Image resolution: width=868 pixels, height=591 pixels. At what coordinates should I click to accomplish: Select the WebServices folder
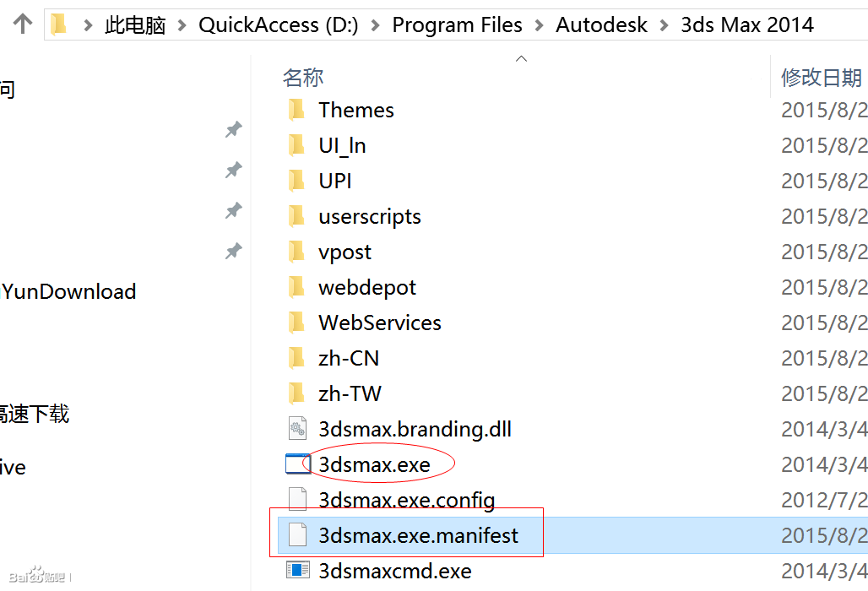pyautogui.click(x=380, y=323)
